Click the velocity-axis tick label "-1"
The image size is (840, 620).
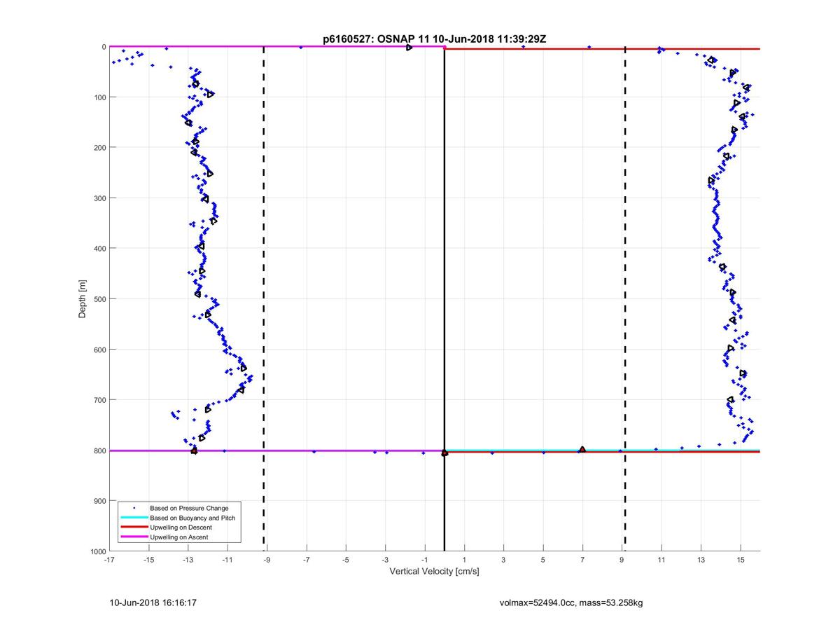(x=424, y=560)
